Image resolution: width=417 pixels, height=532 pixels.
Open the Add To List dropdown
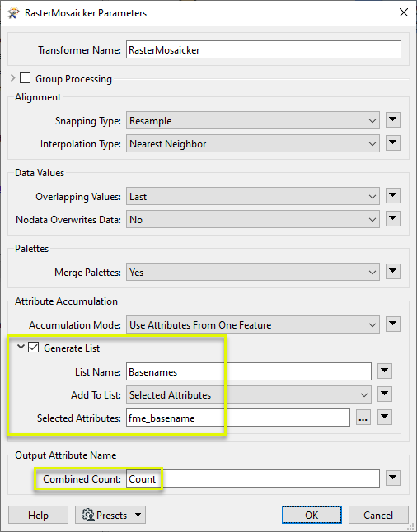(x=249, y=394)
